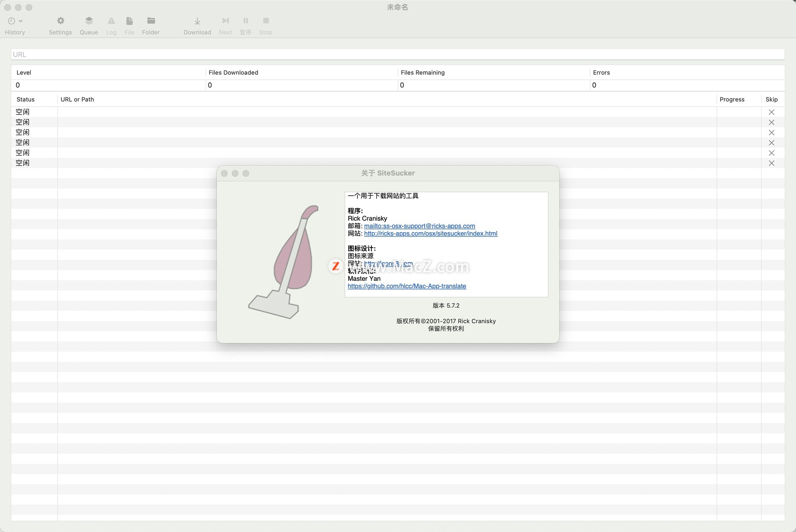Click the Rick Cranisky author name
The height and width of the screenshot is (532, 796).
click(367, 219)
